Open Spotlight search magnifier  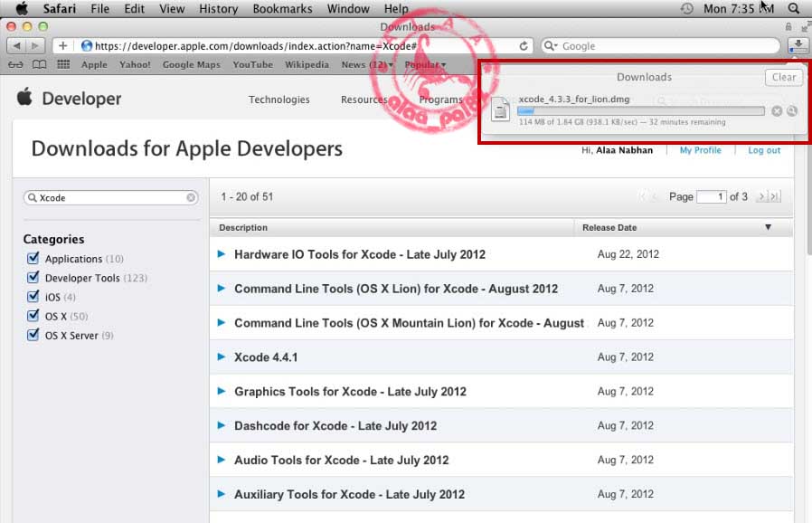[x=793, y=8]
